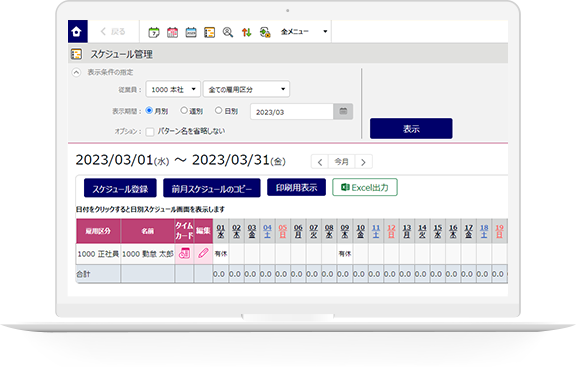Click the 2023/03 date input field
The width and height of the screenshot is (576, 367).
(292, 112)
